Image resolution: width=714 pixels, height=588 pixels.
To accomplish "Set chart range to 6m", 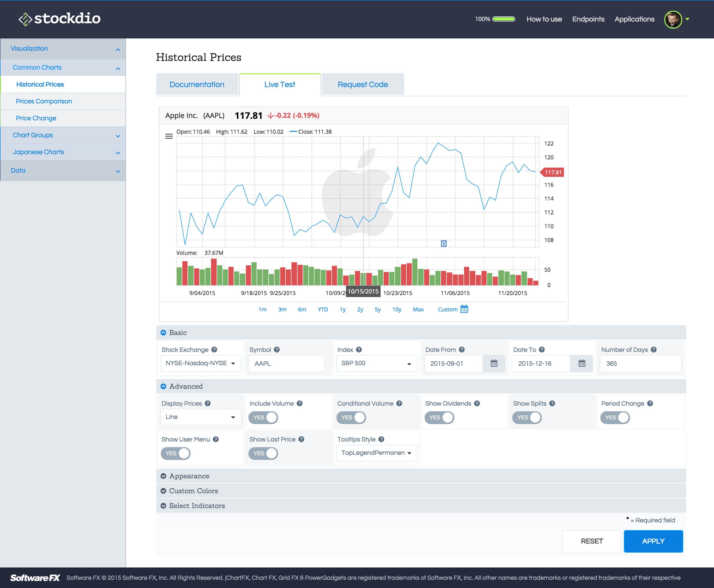I will pos(302,309).
